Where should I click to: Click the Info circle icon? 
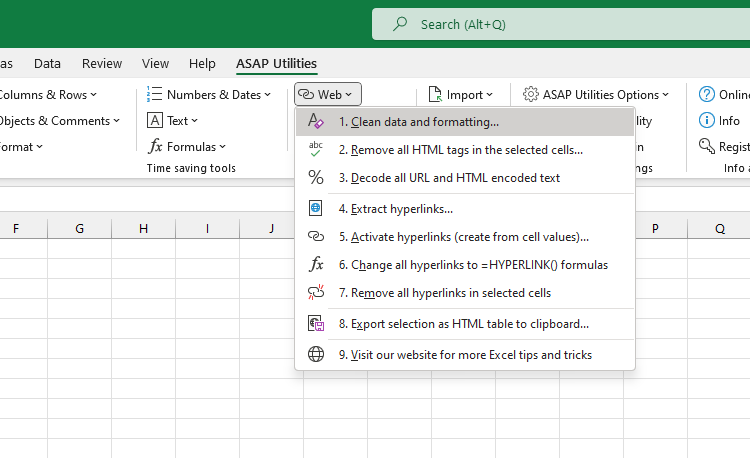706,120
